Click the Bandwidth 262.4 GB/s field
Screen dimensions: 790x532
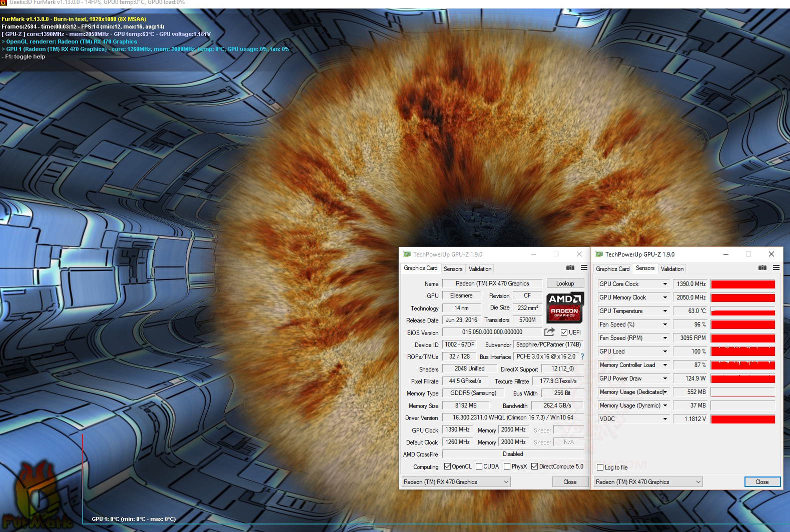[x=557, y=405]
